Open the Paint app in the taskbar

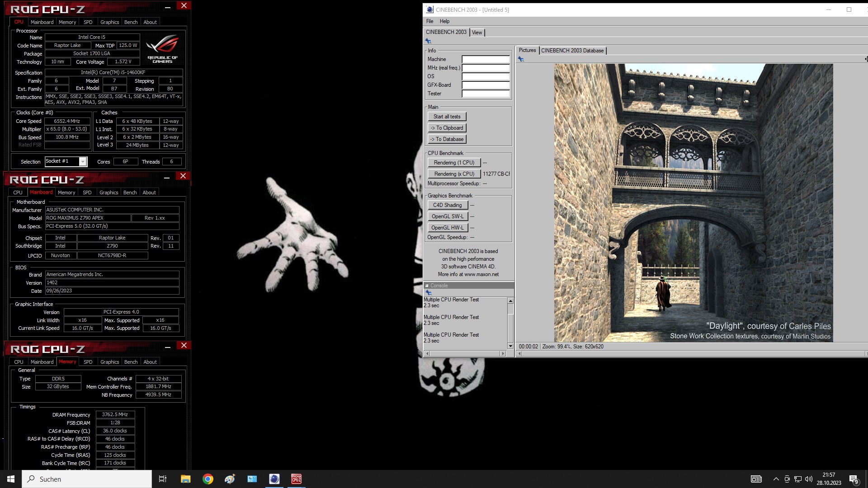pyautogui.click(x=230, y=479)
